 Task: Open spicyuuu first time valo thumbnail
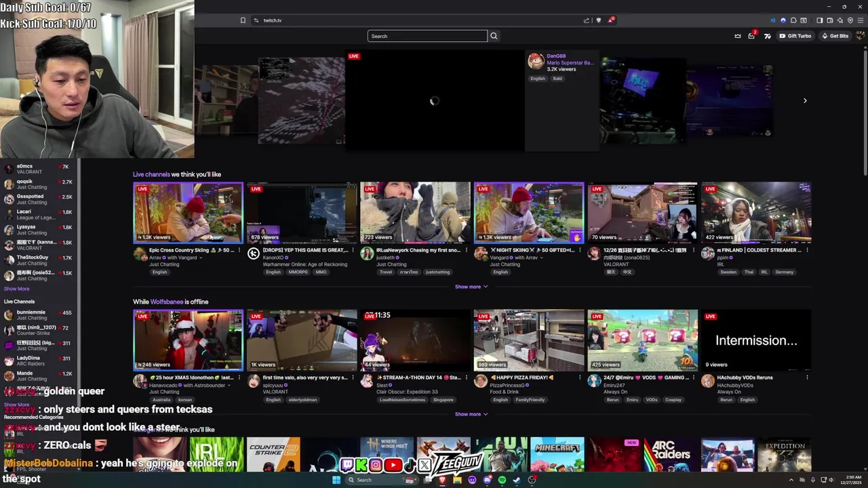coord(302,340)
